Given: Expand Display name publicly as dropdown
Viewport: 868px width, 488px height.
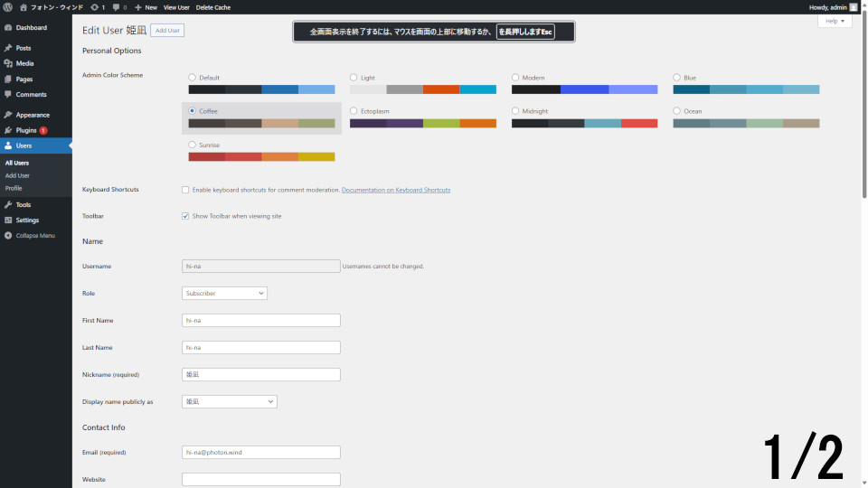Looking at the screenshot, I should pyautogui.click(x=229, y=401).
